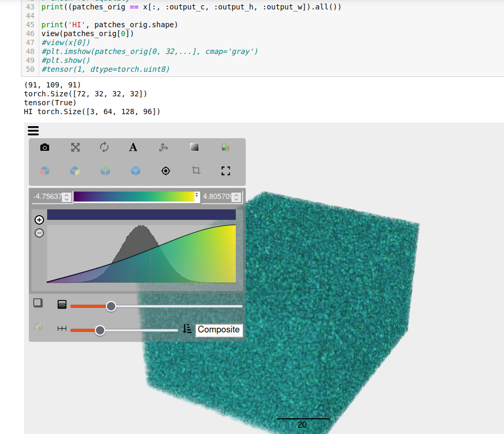504x434 pixels.
Task: Select the Y plane cube icon
Action: [75, 171]
